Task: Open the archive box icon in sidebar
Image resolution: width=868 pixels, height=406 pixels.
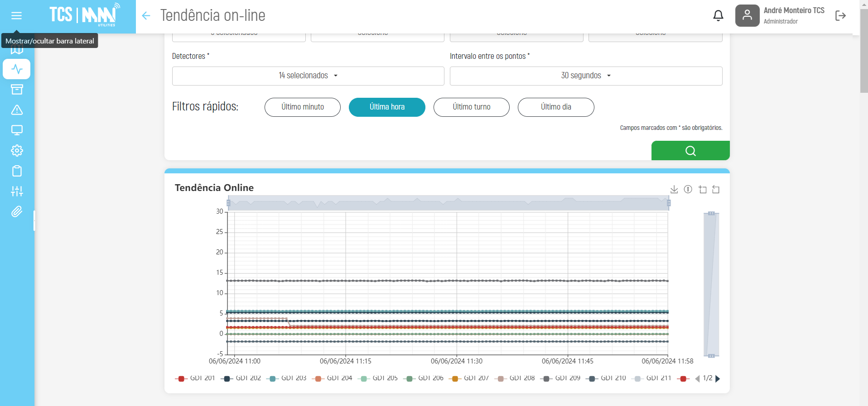Action: click(17, 90)
